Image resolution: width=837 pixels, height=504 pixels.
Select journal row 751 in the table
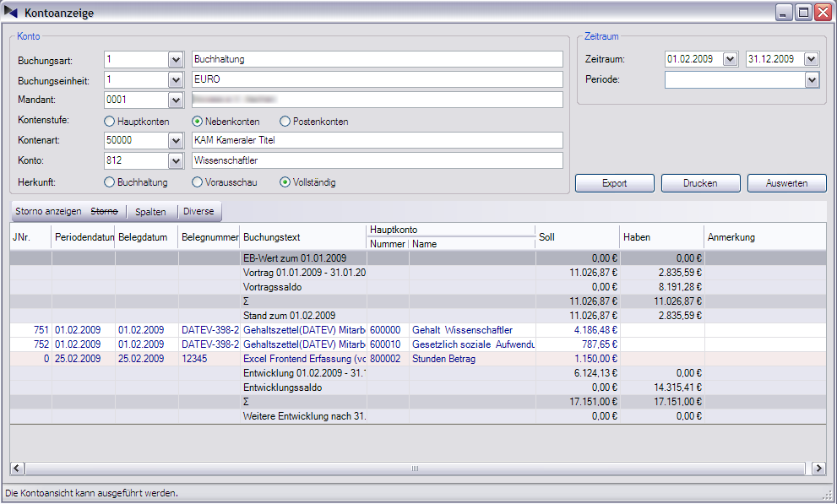point(41,330)
